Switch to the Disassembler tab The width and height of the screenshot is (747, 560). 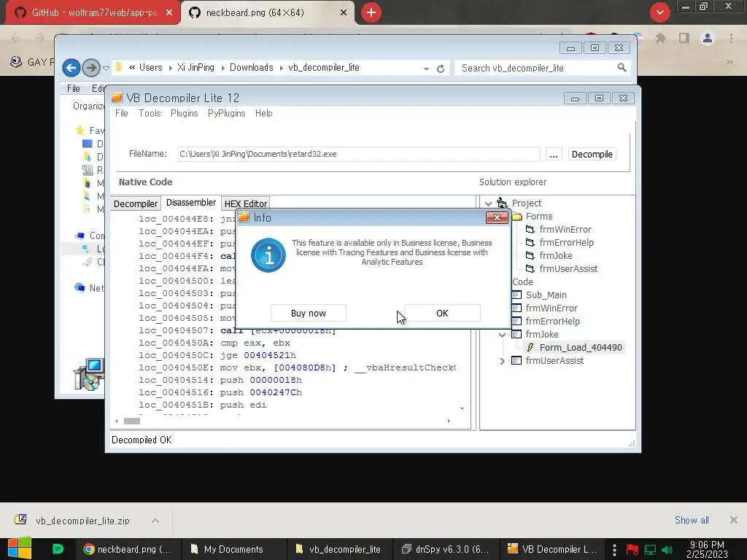(190, 203)
